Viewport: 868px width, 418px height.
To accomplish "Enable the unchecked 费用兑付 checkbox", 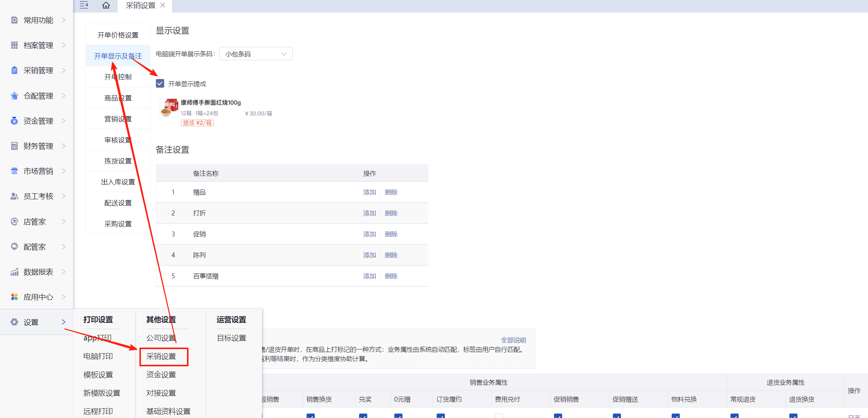I will point(499,416).
